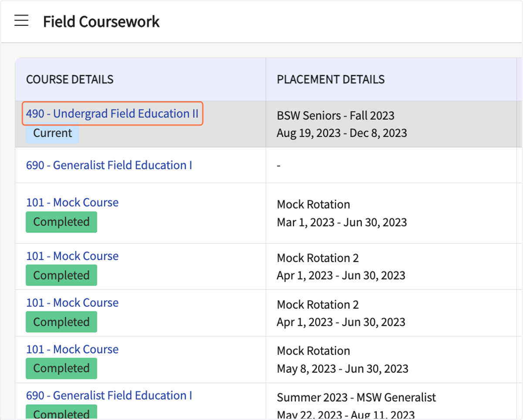The image size is (523, 420).
Task: Open 490 - Undergrad Field Education II course
Action: click(112, 114)
